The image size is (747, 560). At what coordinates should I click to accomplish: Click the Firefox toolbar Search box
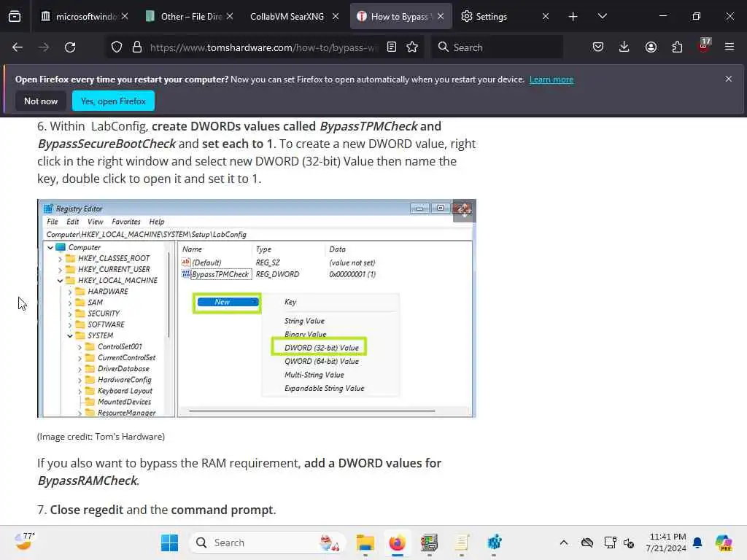497,47
